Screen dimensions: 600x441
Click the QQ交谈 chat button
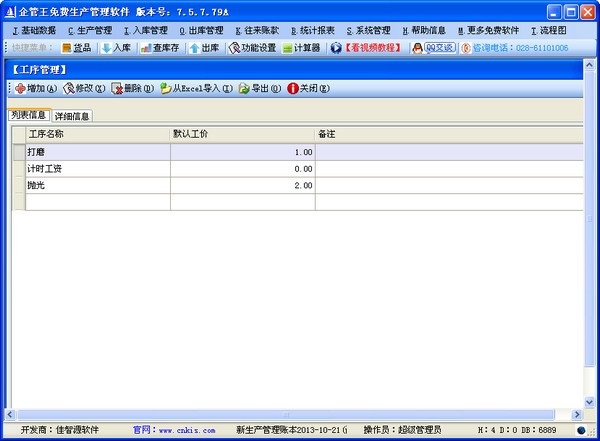(x=434, y=48)
